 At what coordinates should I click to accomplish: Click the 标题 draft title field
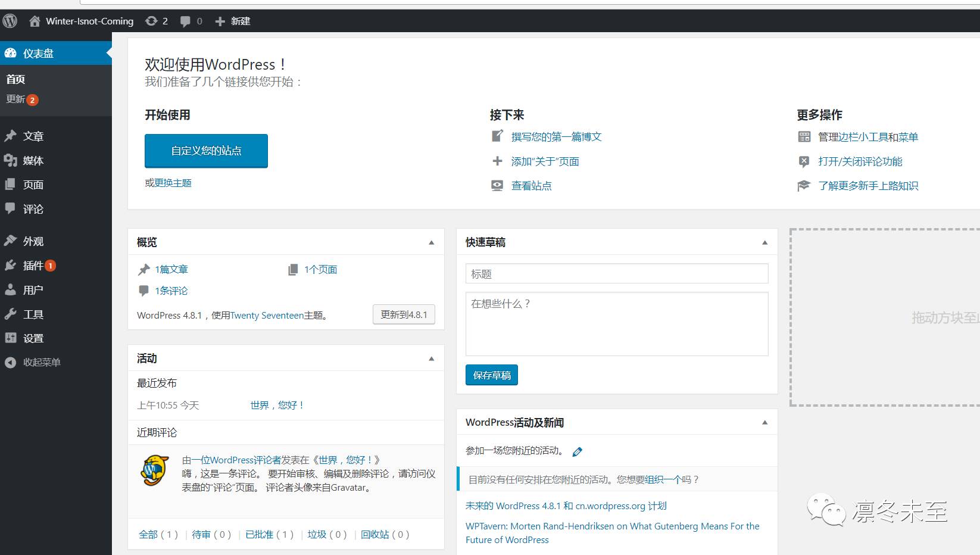(617, 274)
